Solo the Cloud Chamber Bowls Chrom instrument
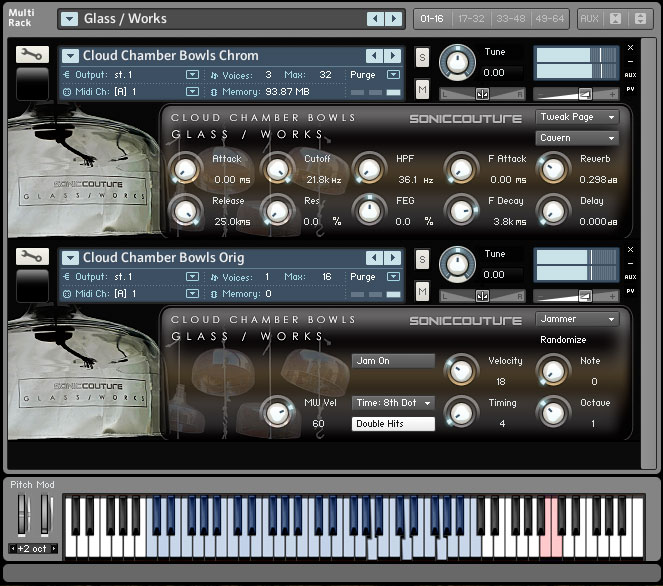The height and width of the screenshot is (586, 663). (422, 57)
